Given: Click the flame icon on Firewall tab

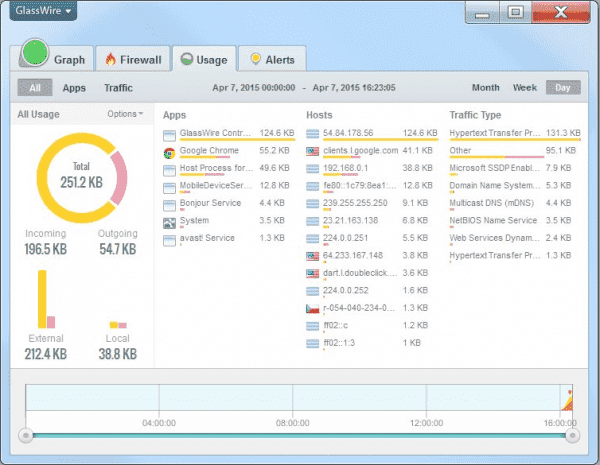Looking at the screenshot, I should pos(111,59).
